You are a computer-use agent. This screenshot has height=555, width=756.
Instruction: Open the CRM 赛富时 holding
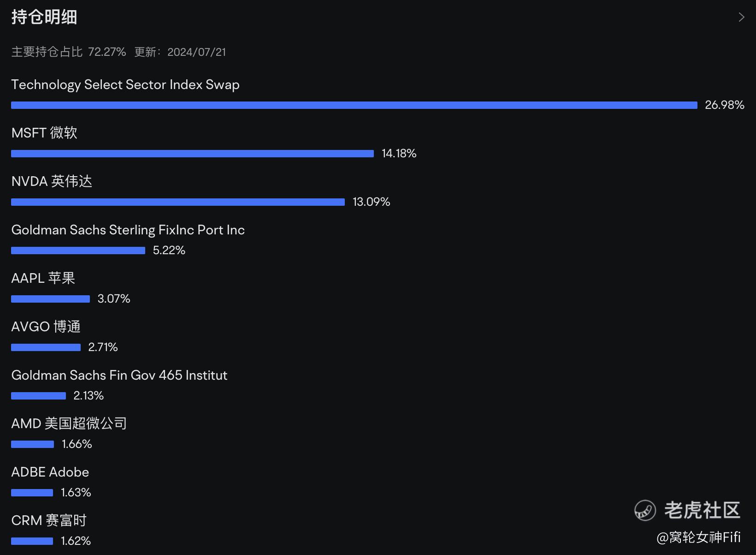(x=49, y=521)
